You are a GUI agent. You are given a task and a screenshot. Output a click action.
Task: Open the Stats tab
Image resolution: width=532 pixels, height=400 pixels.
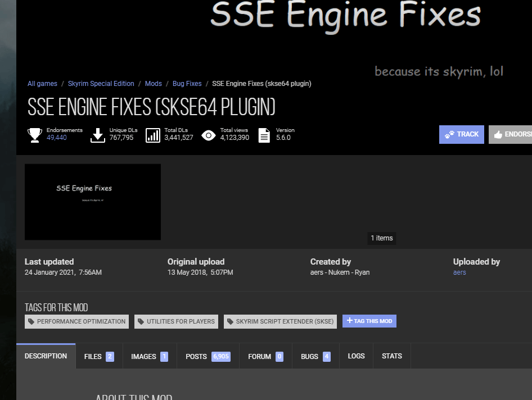(x=392, y=356)
